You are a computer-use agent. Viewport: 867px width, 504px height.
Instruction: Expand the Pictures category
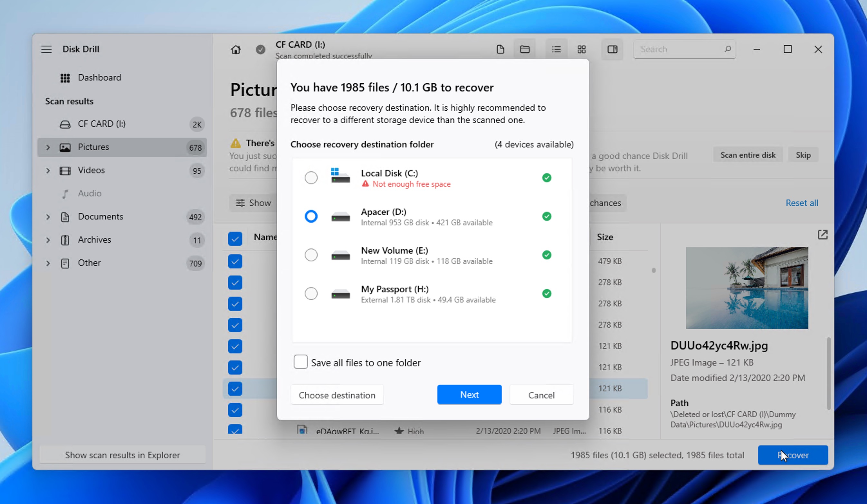tap(48, 147)
